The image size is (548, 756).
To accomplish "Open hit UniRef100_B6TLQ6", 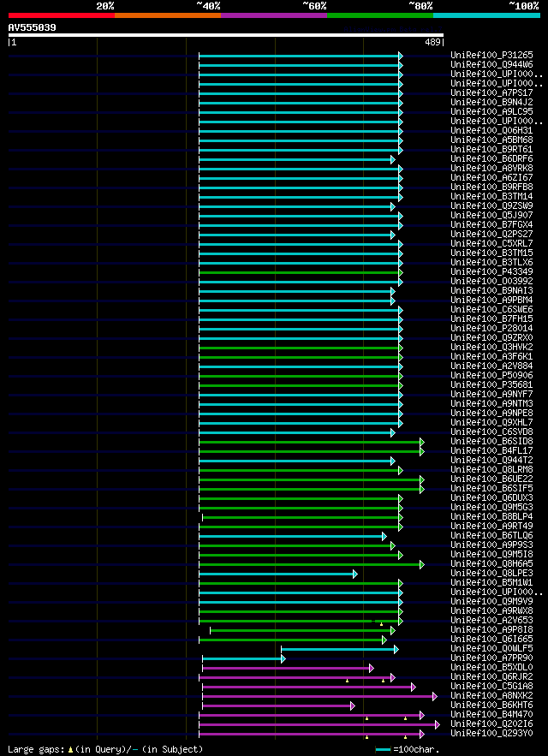I will tap(491, 535).
